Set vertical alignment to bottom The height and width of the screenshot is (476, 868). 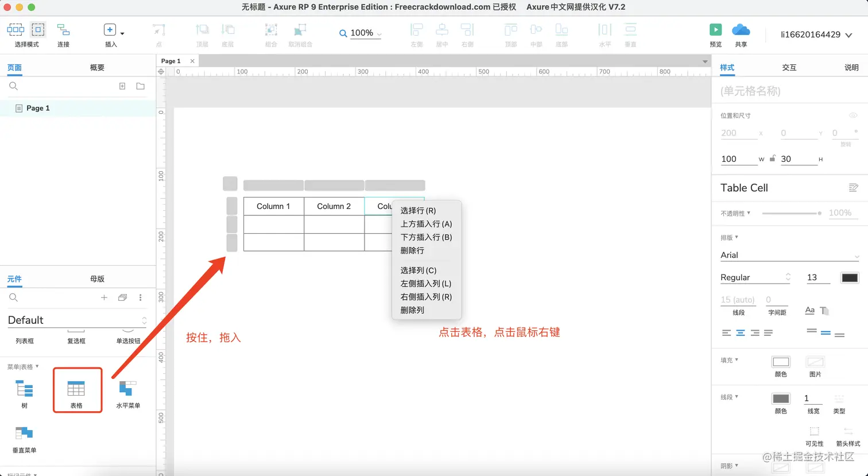tap(840, 334)
